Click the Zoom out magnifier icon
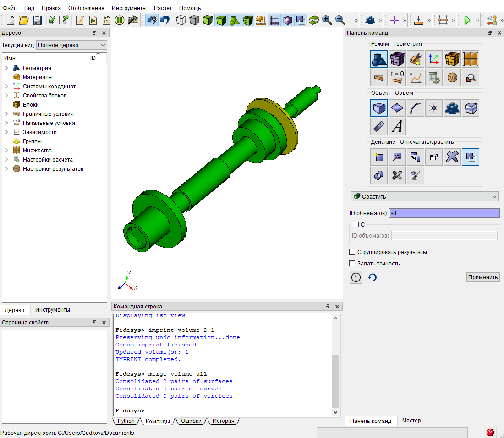 point(340,20)
